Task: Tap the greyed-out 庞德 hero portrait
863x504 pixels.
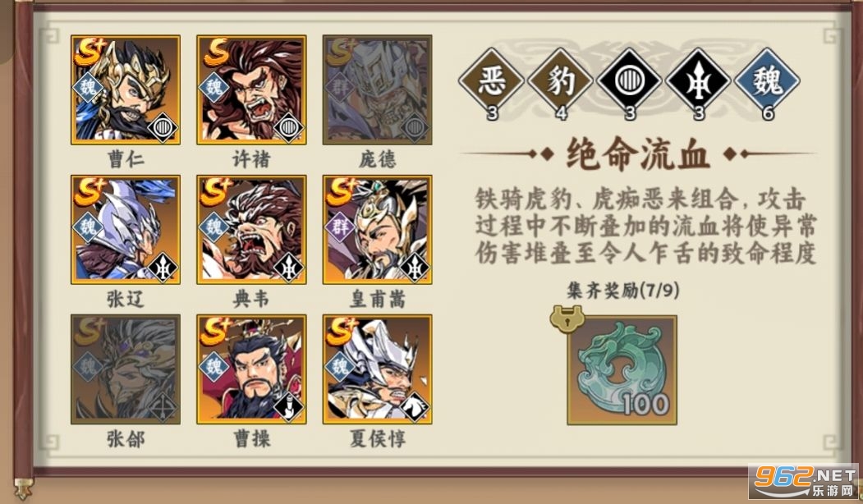Action: [x=377, y=89]
